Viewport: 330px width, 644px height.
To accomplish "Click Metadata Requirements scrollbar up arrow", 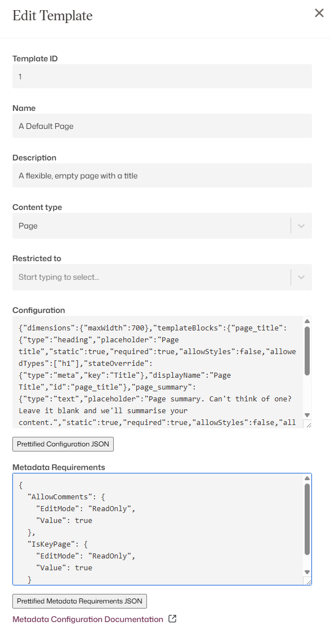I will (307, 478).
